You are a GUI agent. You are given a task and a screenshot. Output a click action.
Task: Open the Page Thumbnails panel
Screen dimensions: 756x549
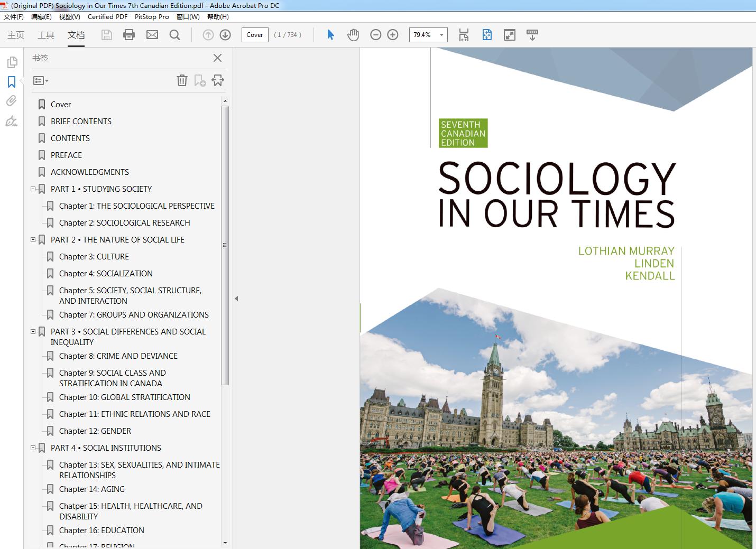pyautogui.click(x=12, y=62)
